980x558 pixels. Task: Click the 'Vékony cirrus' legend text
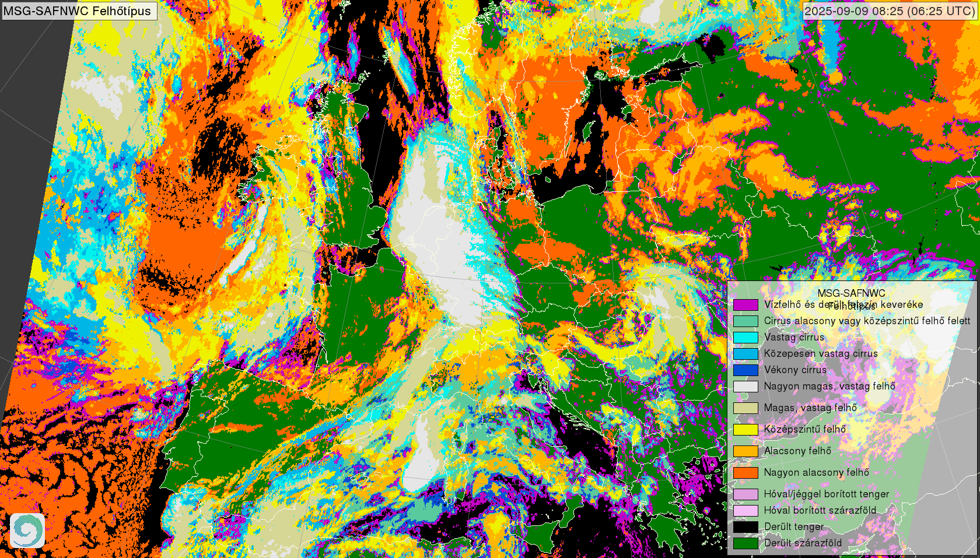[795, 370]
